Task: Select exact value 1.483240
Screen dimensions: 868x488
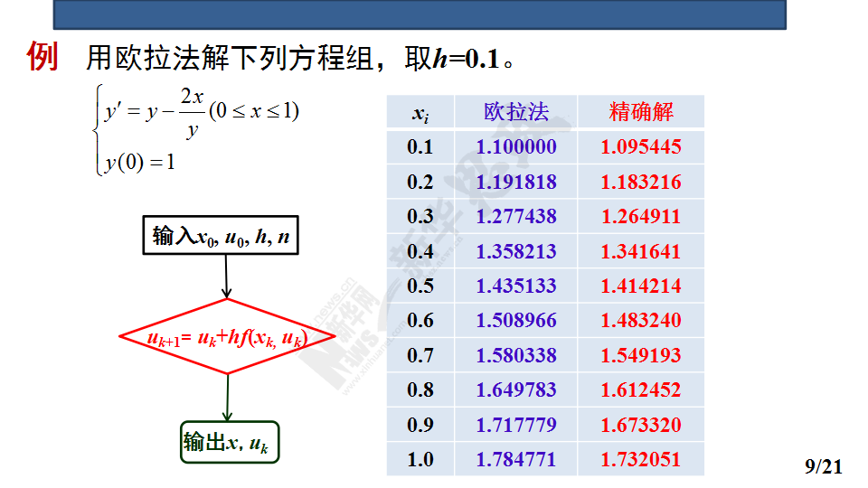Action: pyautogui.click(x=641, y=320)
